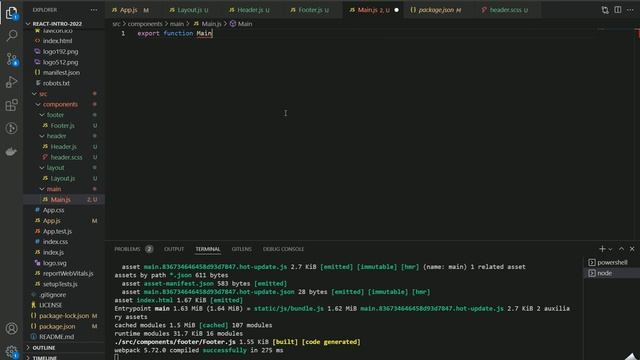Open index.html in the explorer

pos(57,41)
